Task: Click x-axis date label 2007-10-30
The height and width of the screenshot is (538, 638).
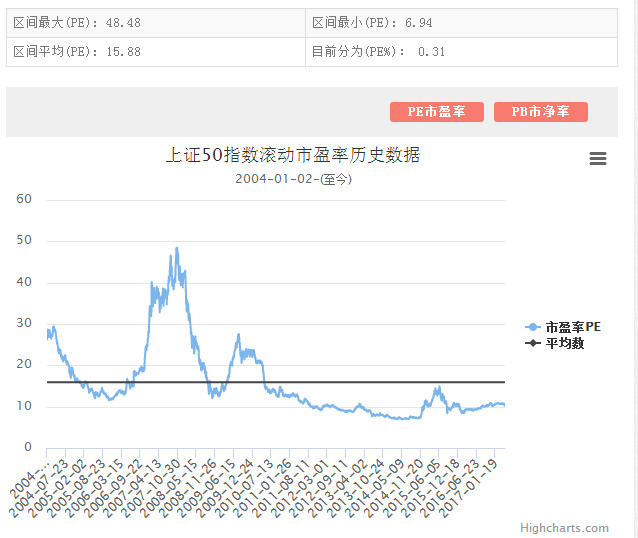Action: pos(151,488)
